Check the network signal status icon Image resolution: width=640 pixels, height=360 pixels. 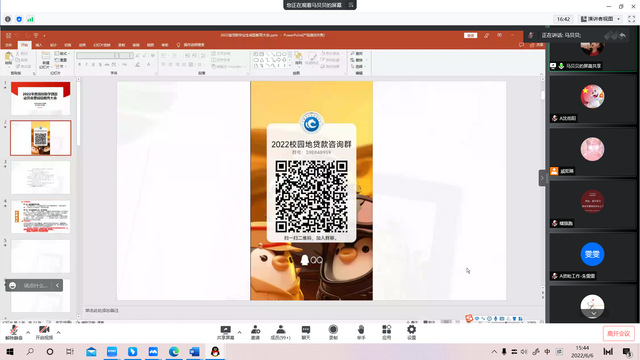coord(31,19)
